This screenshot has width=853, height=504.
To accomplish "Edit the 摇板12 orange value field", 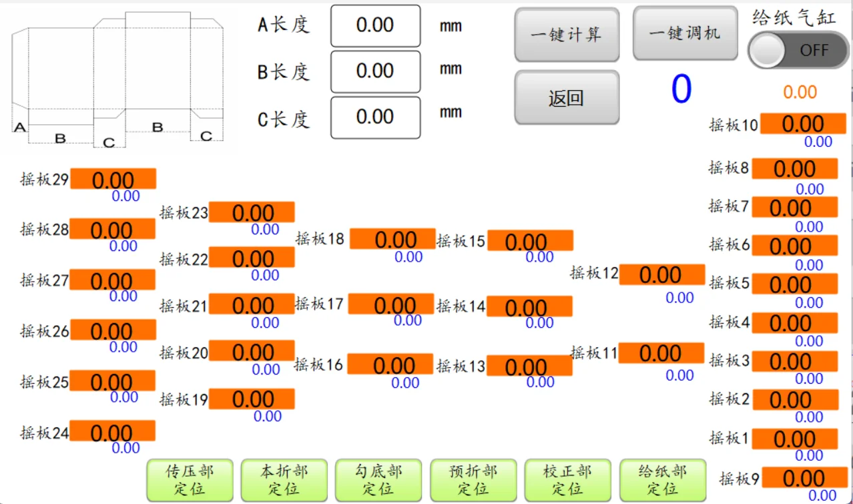I will click(662, 274).
